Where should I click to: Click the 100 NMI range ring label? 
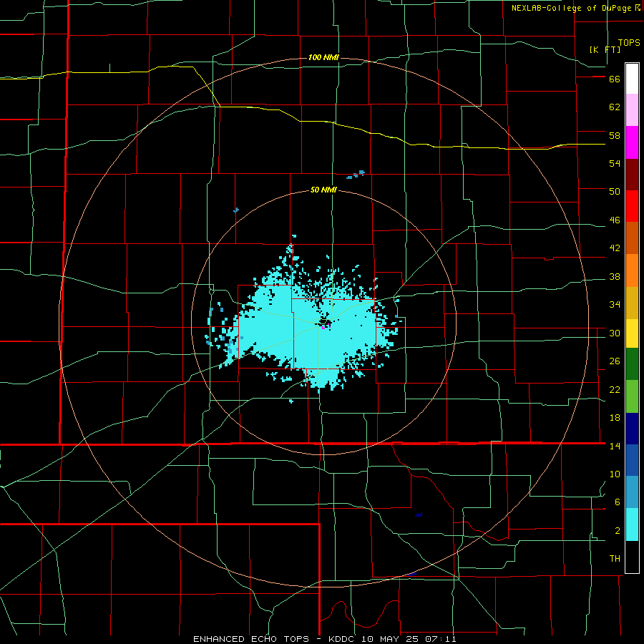(323, 57)
